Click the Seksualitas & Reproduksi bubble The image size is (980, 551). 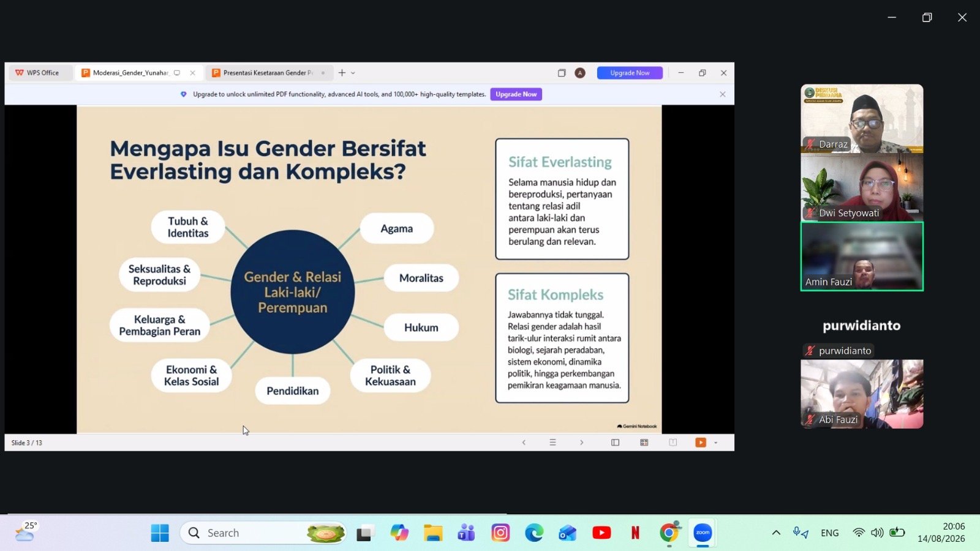point(160,275)
